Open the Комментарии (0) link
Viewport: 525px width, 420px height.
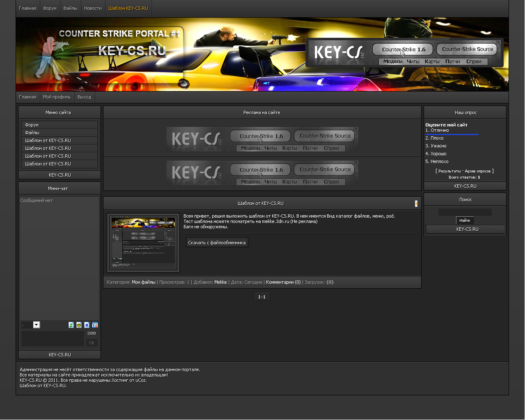tap(283, 282)
